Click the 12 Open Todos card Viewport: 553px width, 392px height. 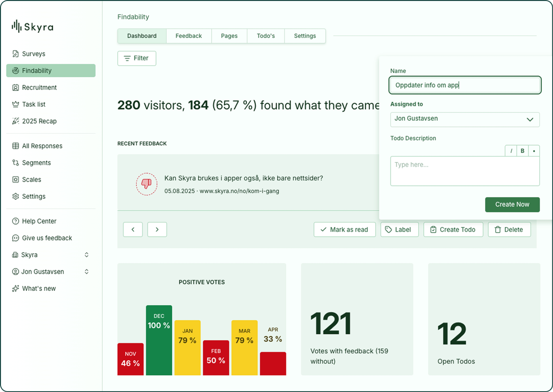pyautogui.click(x=484, y=319)
